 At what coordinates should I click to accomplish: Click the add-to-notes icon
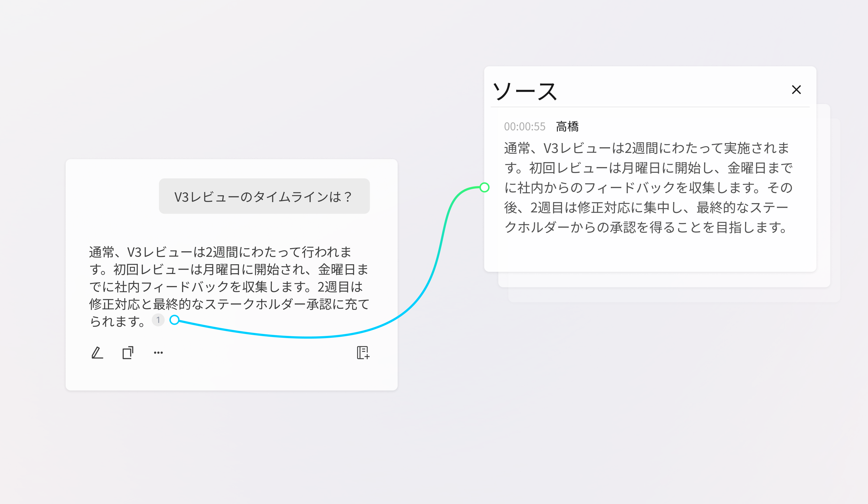[363, 353]
